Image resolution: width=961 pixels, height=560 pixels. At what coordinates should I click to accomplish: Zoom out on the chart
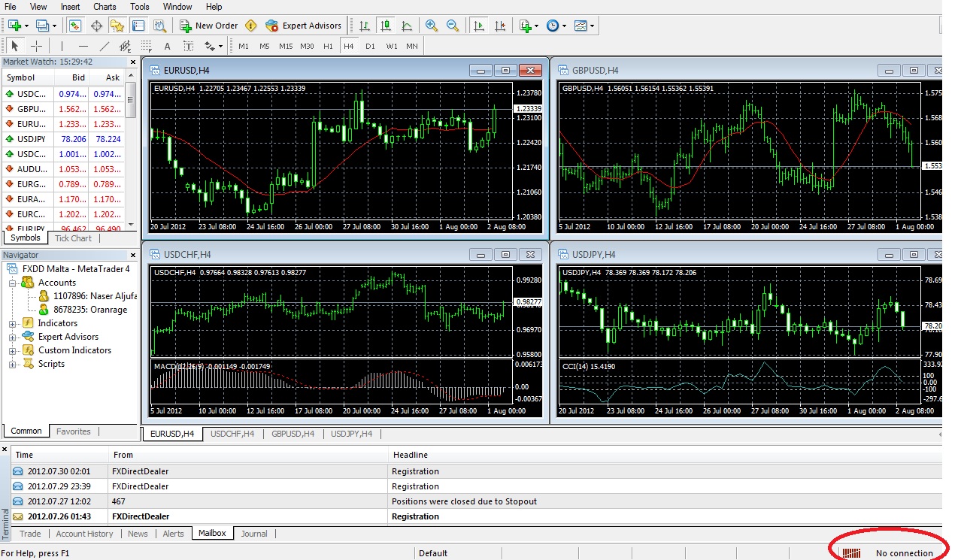453,26
